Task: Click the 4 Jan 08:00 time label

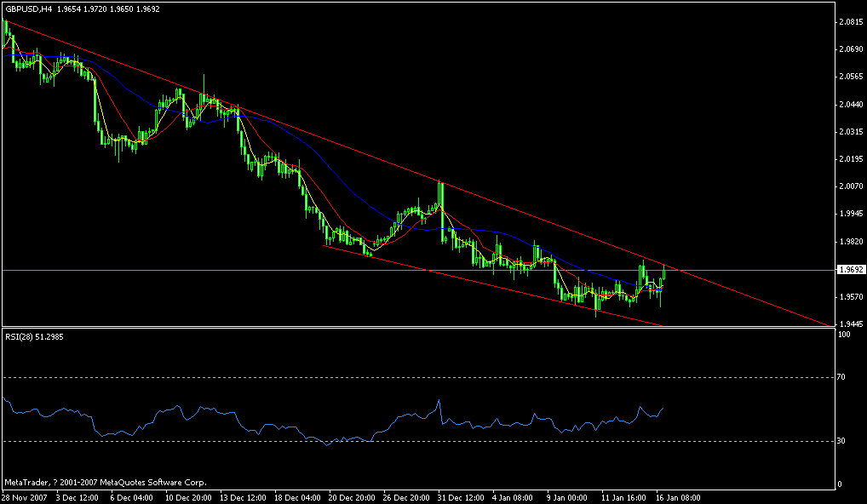Action: click(513, 498)
